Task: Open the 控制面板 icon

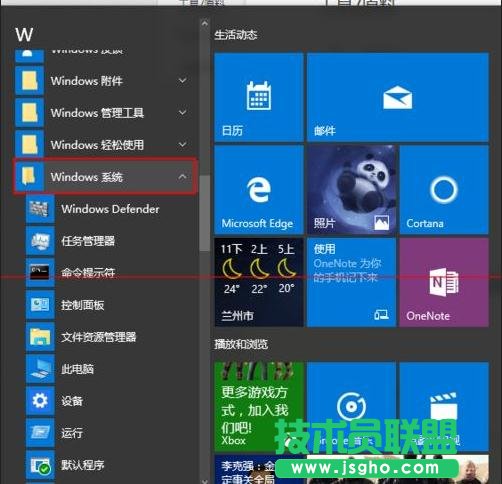Action: coord(40,305)
